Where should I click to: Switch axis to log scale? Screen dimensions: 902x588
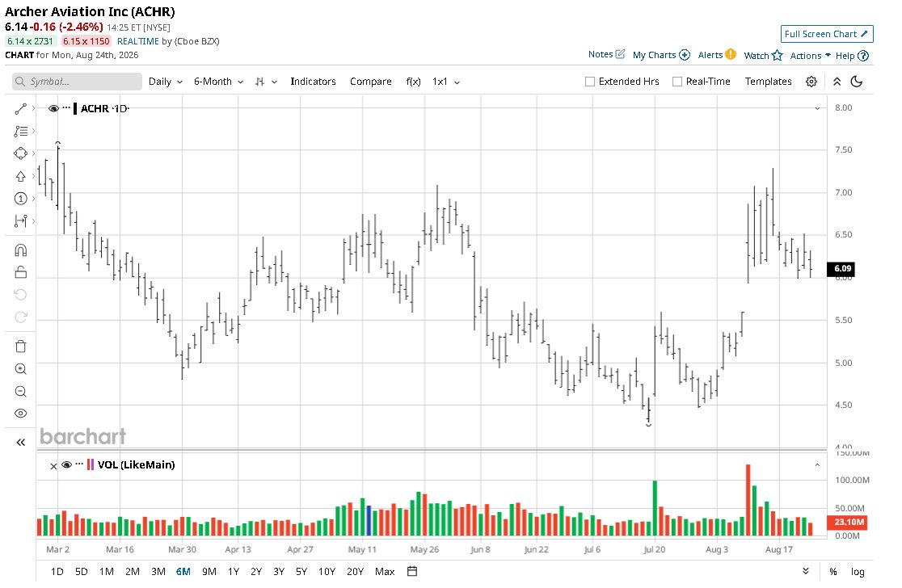(858, 572)
